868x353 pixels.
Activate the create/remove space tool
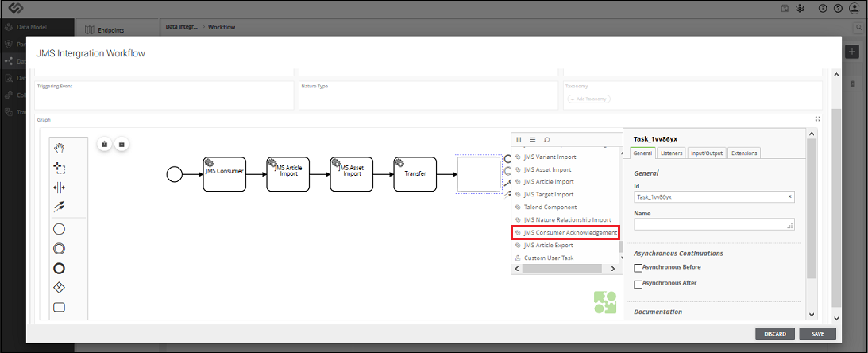click(x=60, y=188)
